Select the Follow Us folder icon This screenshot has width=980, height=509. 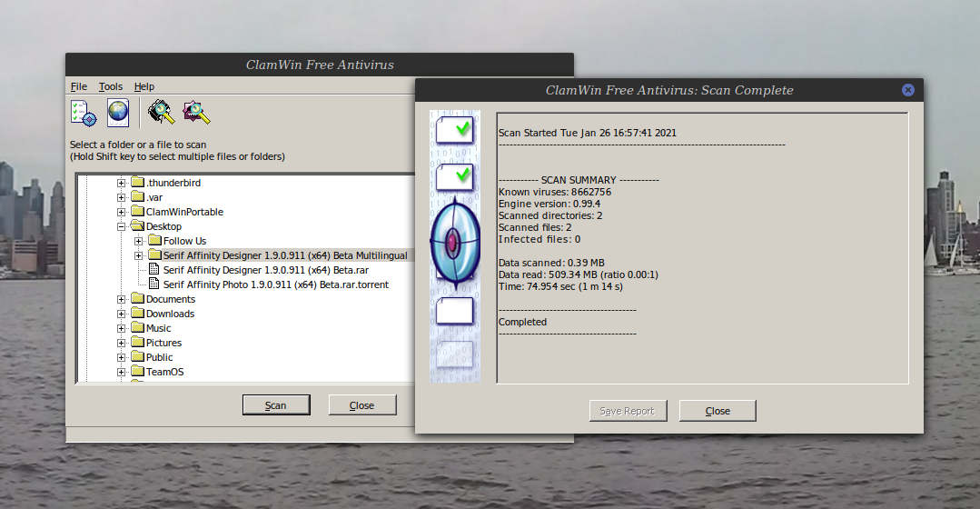155,240
